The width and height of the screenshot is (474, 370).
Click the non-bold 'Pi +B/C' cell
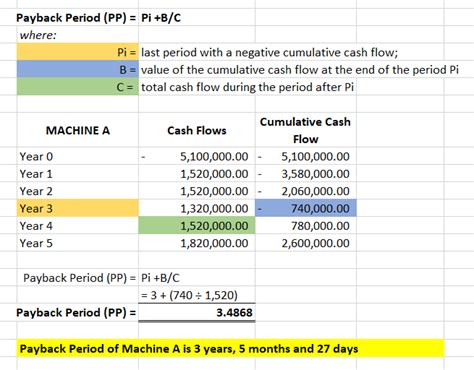click(x=197, y=277)
